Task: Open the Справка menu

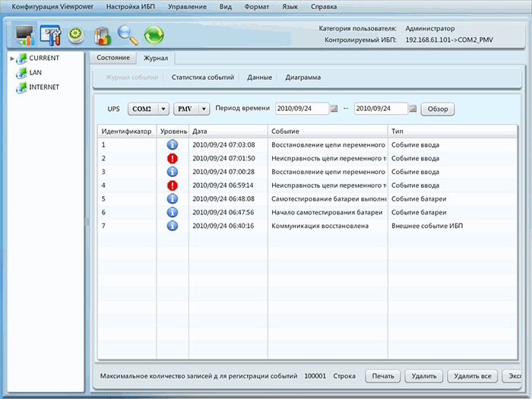Action: point(324,7)
